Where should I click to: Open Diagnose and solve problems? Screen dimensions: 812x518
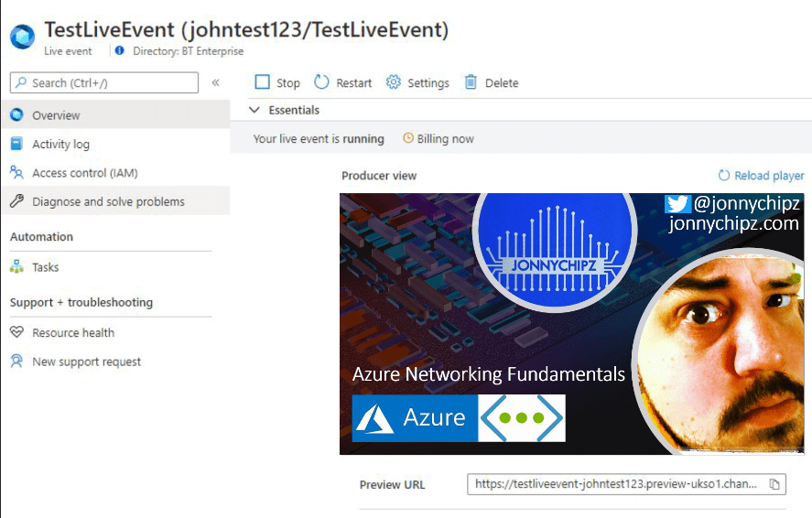point(108,201)
